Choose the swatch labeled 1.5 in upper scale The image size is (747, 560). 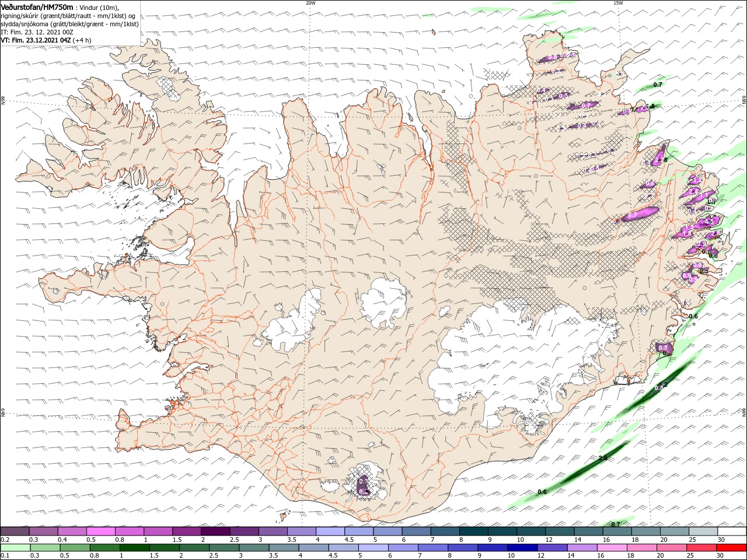pyautogui.click(x=187, y=531)
